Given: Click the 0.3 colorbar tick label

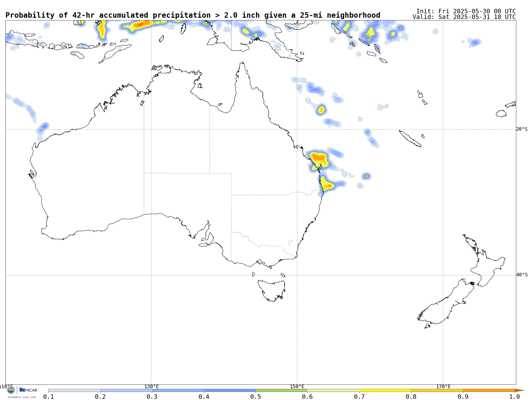Looking at the screenshot, I should [x=152, y=397].
